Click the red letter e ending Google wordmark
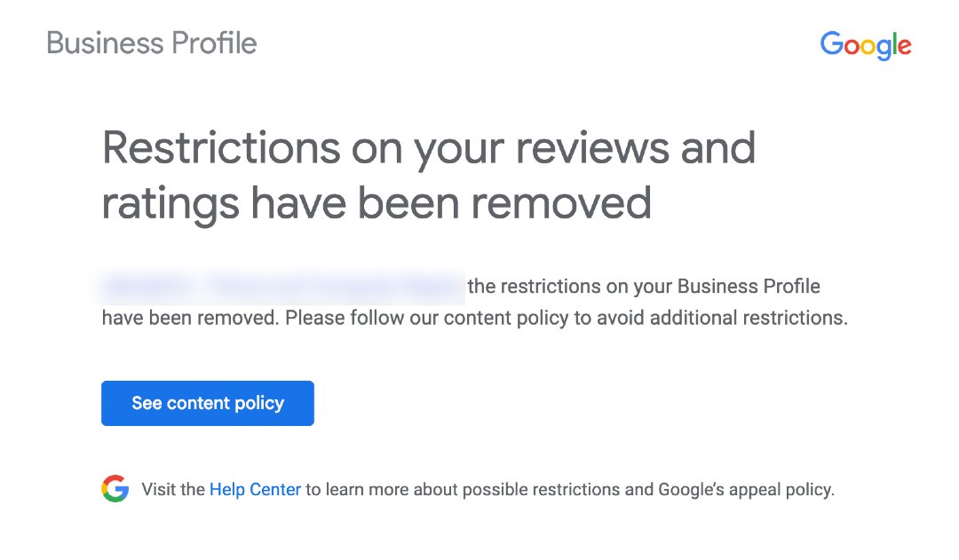959x560 pixels. (904, 47)
